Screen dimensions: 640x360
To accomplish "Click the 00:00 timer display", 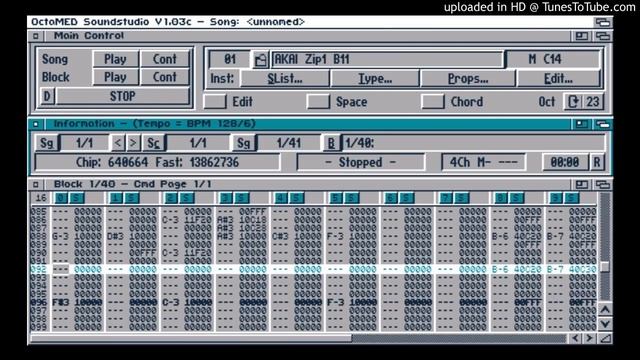I will [565, 162].
